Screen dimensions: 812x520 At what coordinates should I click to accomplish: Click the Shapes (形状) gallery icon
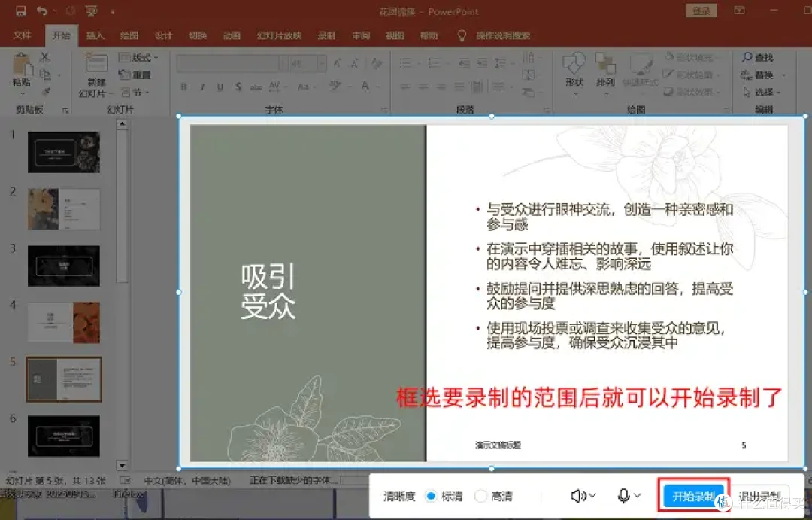(x=574, y=64)
